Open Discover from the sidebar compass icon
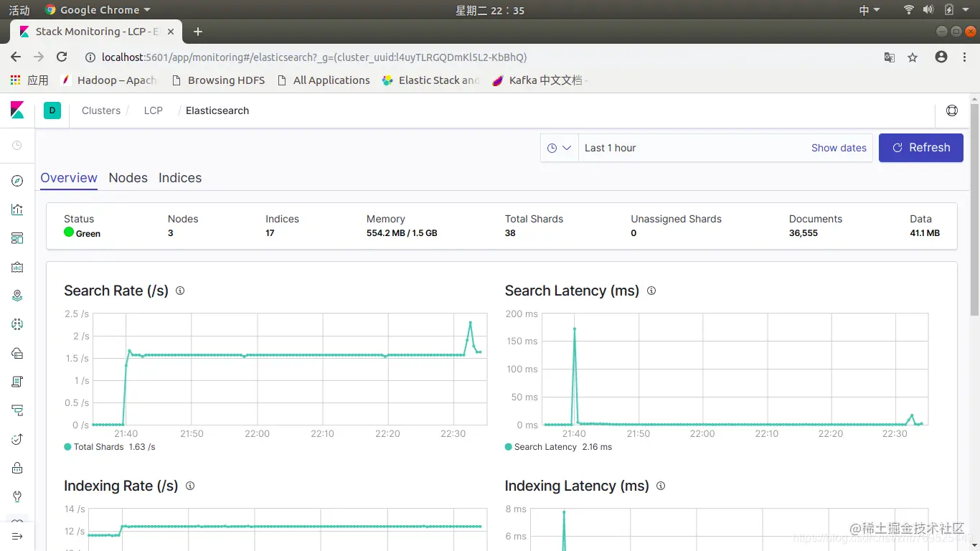This screenshot has height=551, width=980. tap(17, 181)
